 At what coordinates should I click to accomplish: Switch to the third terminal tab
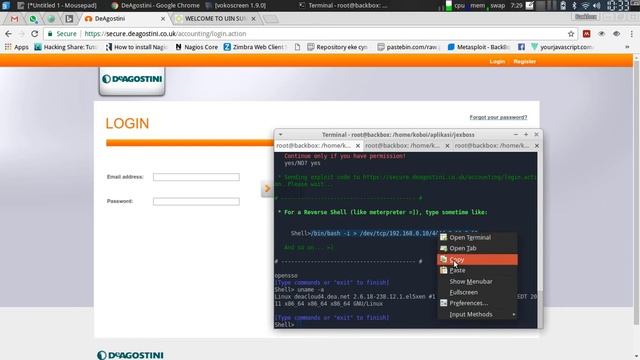(492, 146)
